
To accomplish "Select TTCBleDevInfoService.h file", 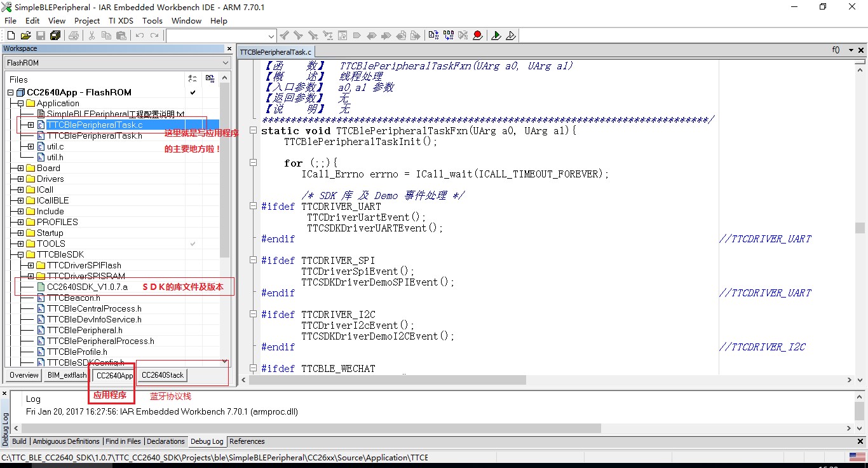I will coord(94,319).
